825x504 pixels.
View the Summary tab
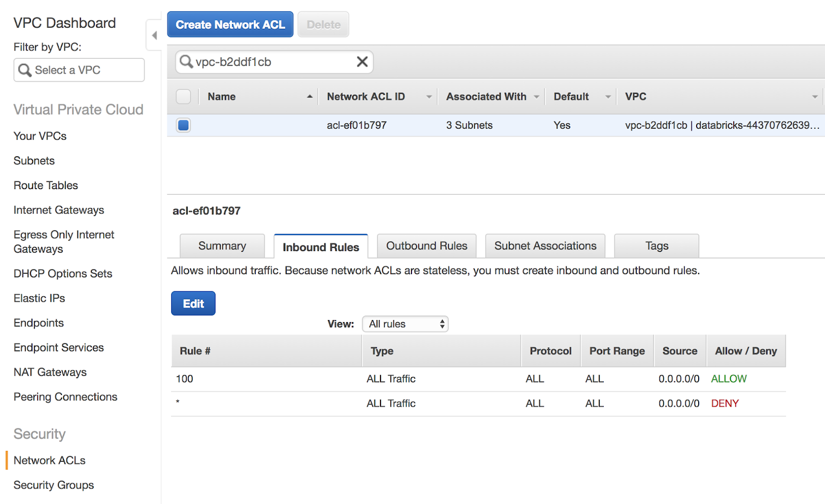222,246
